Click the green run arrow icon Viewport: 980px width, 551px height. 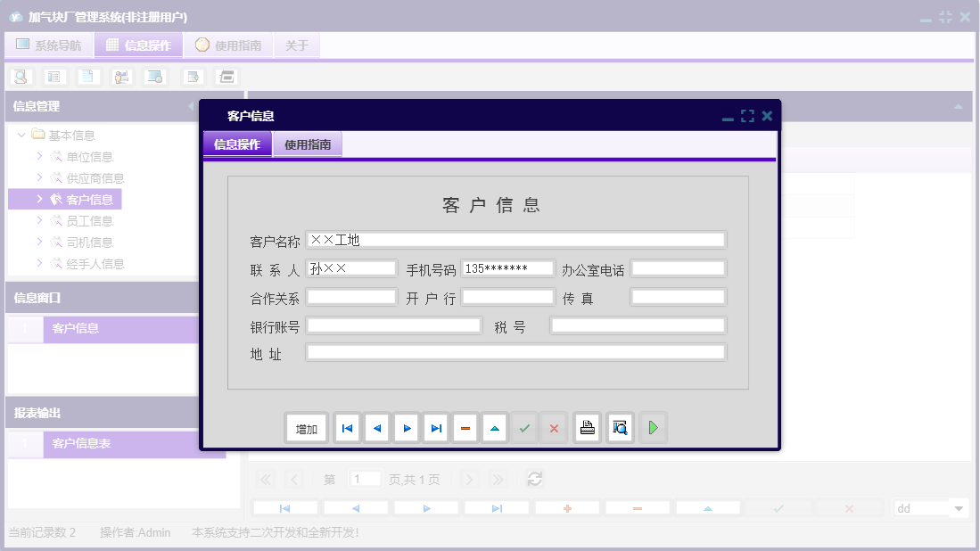[652, 428]
